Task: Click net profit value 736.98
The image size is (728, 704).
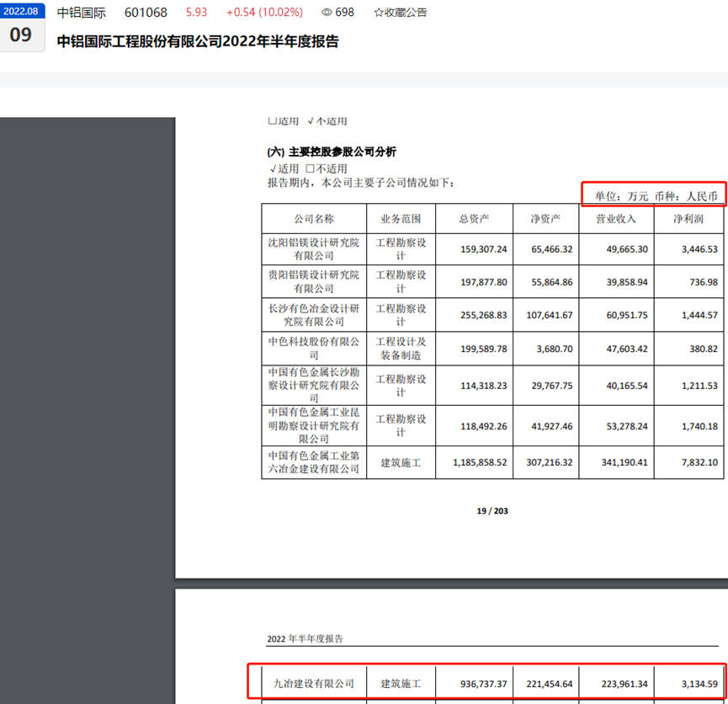Action: pyautogui.click(x=704, y=282)
